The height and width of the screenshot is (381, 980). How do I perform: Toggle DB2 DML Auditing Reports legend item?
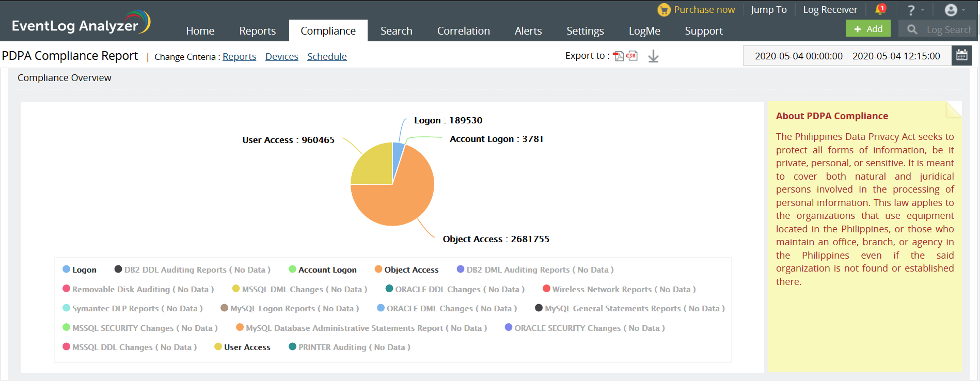(x=535, y=269)
